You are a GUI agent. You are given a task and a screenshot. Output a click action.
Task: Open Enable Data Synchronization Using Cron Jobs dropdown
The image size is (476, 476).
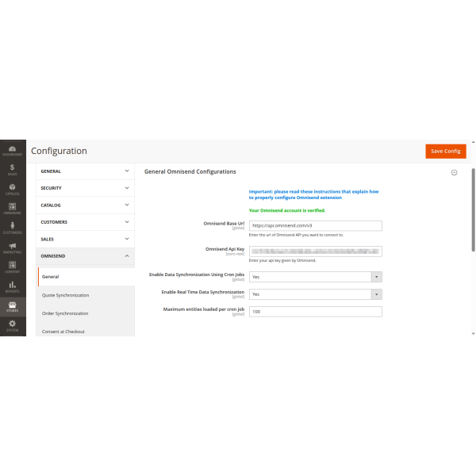tap(315, 277)
